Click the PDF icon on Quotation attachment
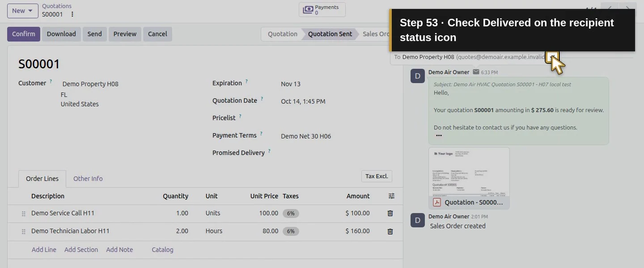Viewport: 644px width, 268px height. (437, 202)
